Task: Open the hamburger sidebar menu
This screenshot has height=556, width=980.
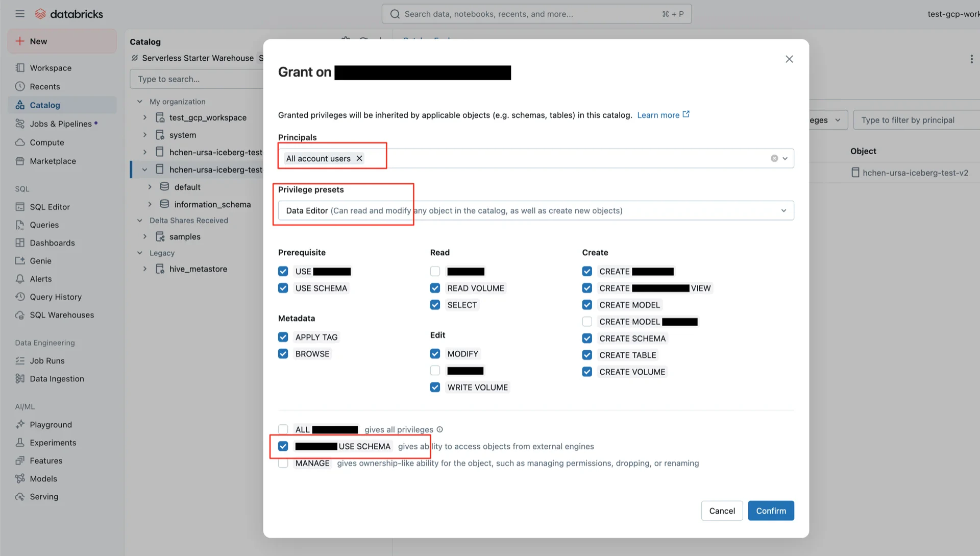Action: 20,14
